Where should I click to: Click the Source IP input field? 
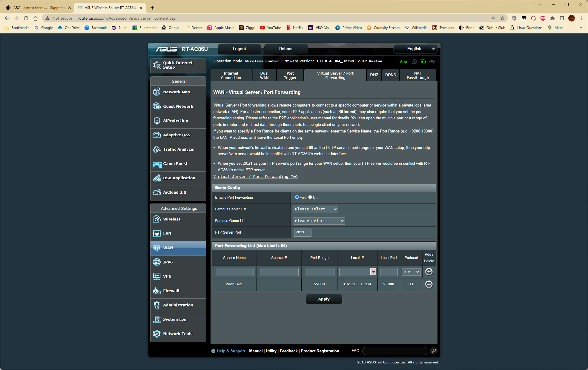click(x=279, y=272)
